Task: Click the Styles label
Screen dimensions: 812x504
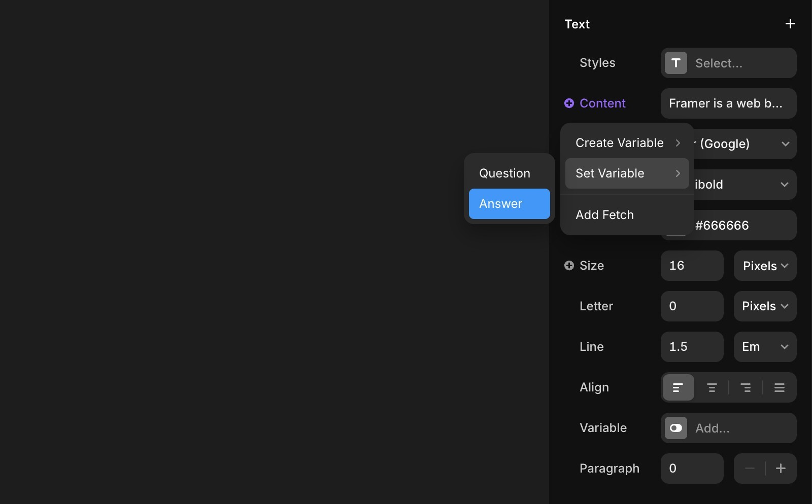Action: click(597, 63)
